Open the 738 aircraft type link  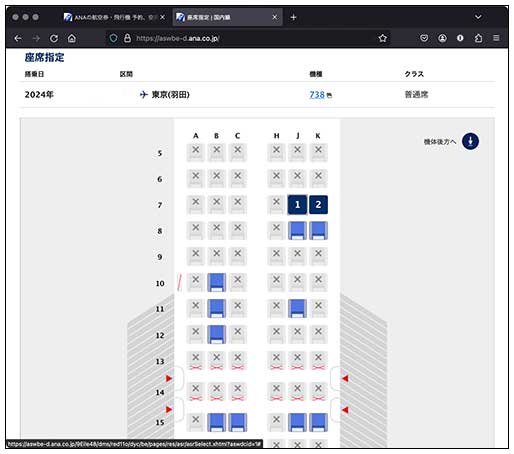317,95
